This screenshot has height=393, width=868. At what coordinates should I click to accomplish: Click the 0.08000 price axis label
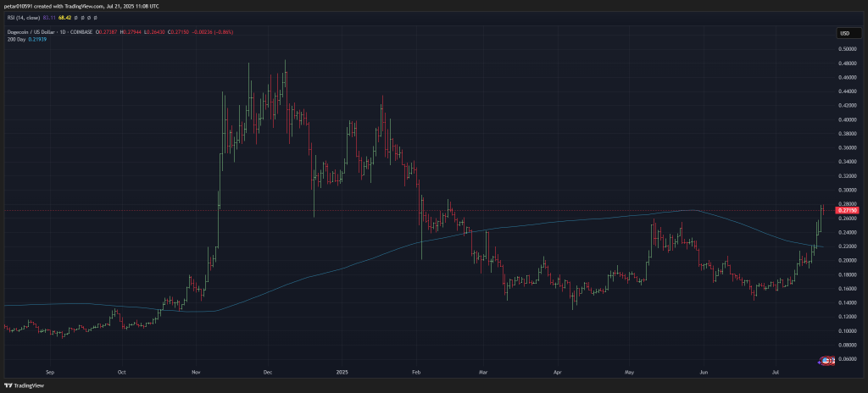[848, 345]
